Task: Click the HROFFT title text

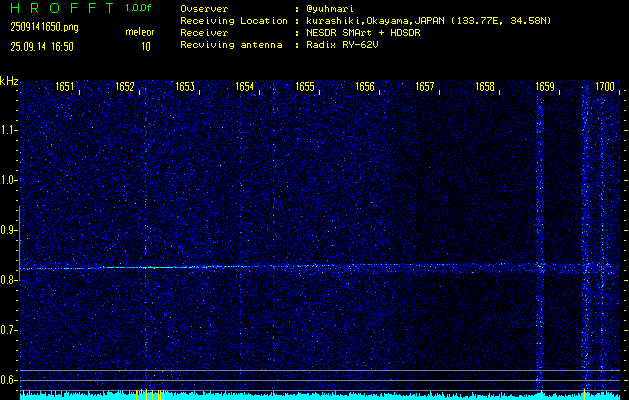Action: tap(62, 8)
